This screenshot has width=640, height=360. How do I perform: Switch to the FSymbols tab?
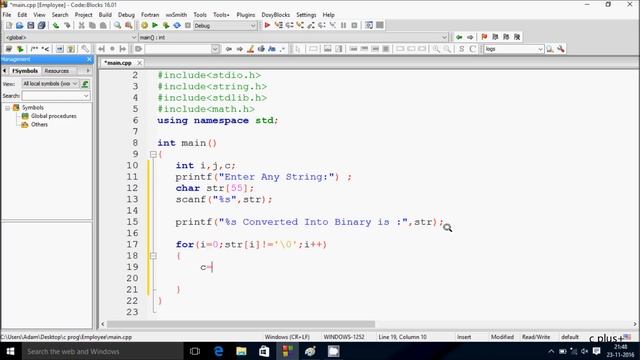[x=25, y=71]
